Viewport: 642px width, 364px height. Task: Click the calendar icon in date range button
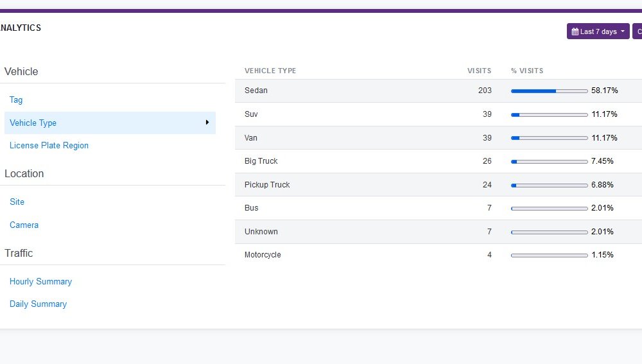click(575, 31)
